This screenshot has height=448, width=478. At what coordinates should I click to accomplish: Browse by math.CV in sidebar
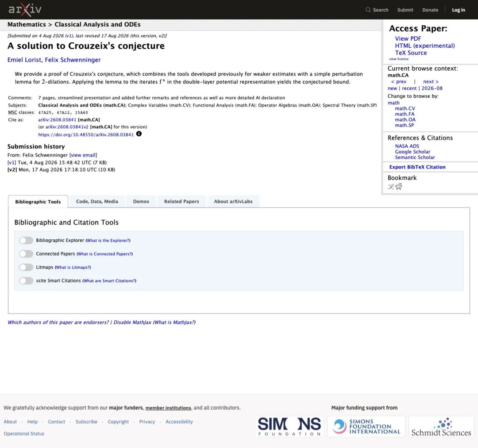405,108
